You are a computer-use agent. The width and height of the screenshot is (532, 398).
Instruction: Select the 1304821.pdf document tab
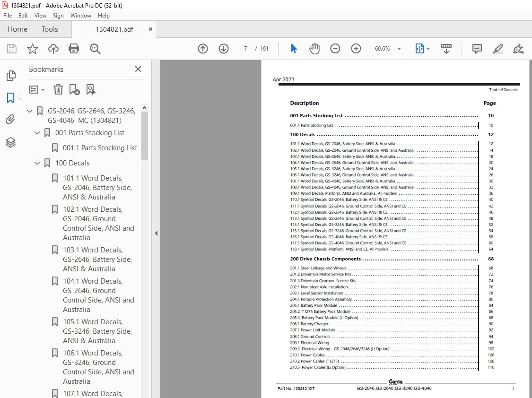point(114,29)
